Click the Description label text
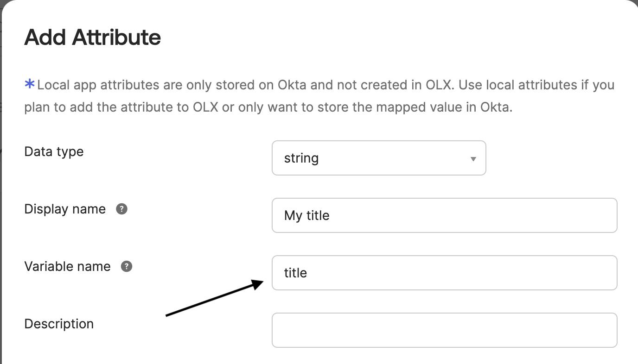Image resolution: width=638 pixels, height=364 pixels. (58, 323)
